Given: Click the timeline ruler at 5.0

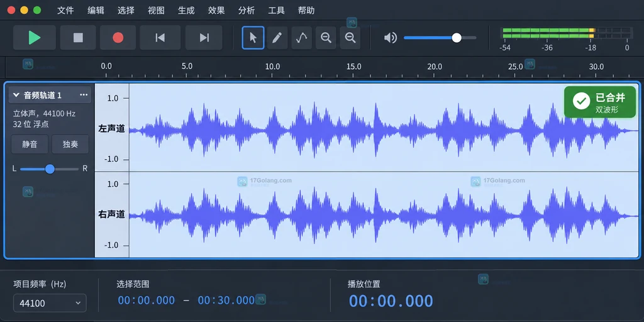Looking at the screenshot, I should [187, 67].
